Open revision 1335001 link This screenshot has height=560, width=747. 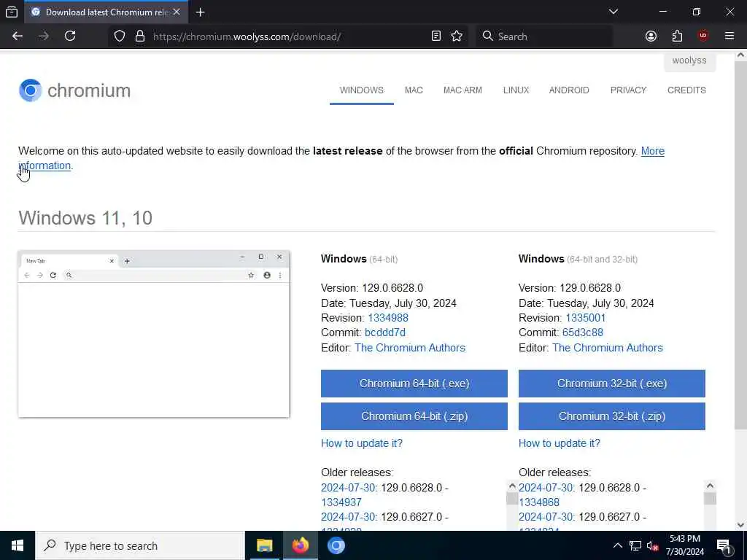pyautogui.click(x=586, y=318)
